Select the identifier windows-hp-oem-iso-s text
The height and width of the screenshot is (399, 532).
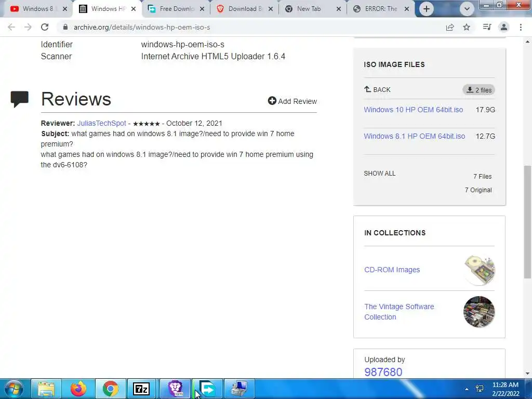pyautogui.click(x=182, y=45)
